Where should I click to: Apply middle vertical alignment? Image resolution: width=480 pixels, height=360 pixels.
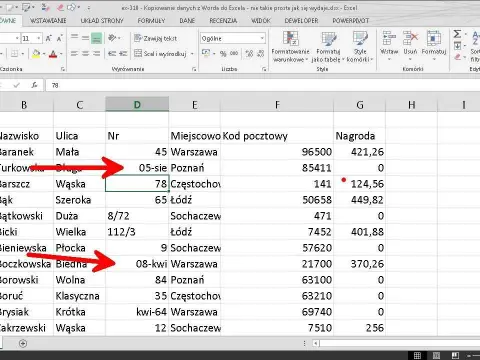(85, 38)
